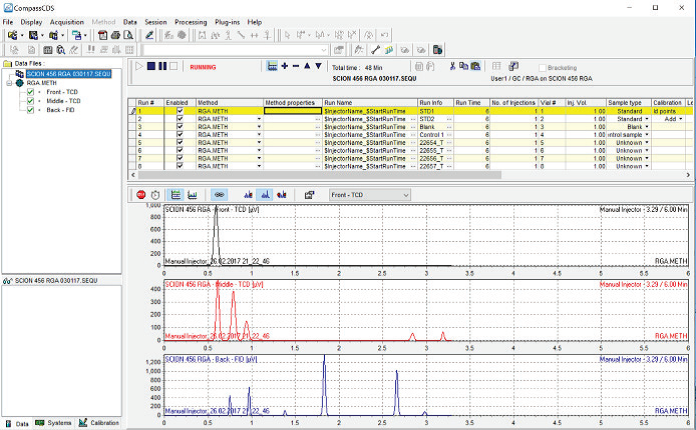Toggle the Back - FID channel checkbox
This screenshot has height=430, width=696.
click(32, 110)
